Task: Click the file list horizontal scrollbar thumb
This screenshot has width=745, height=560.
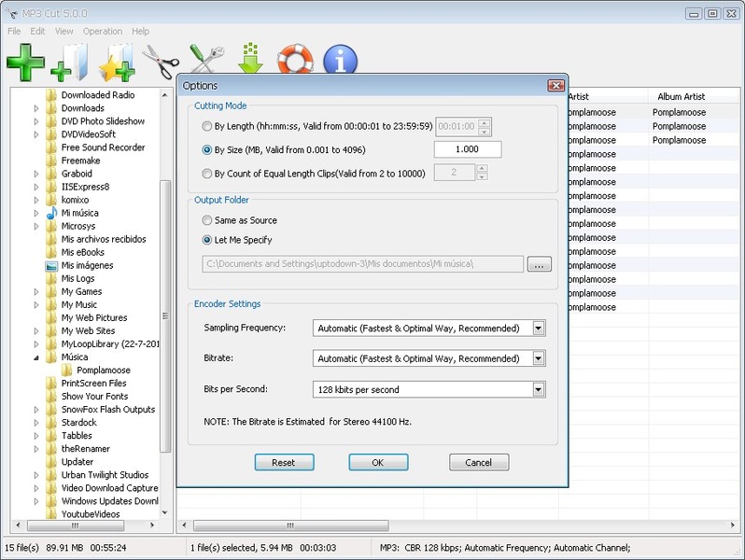Action: [290, 525]
